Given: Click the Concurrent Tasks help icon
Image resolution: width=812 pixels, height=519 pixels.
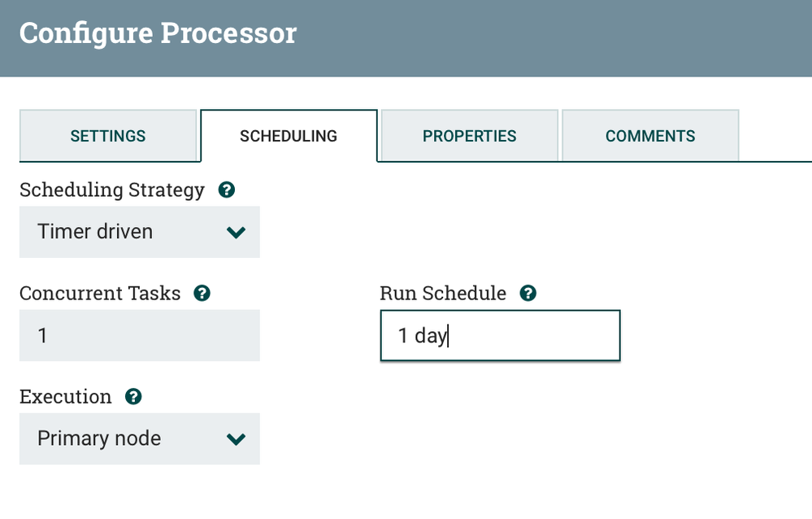Looking at the screenshot, I should pos(202,294).
